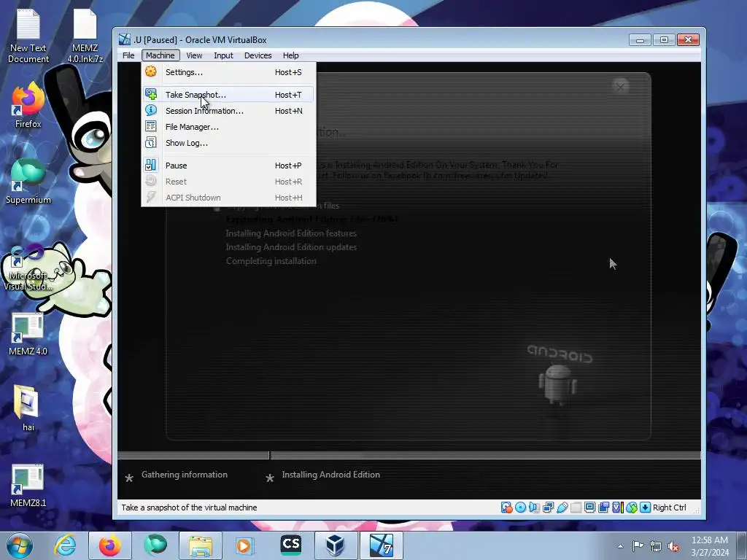
Task: Click recording status bar icon
Action: 603,507
